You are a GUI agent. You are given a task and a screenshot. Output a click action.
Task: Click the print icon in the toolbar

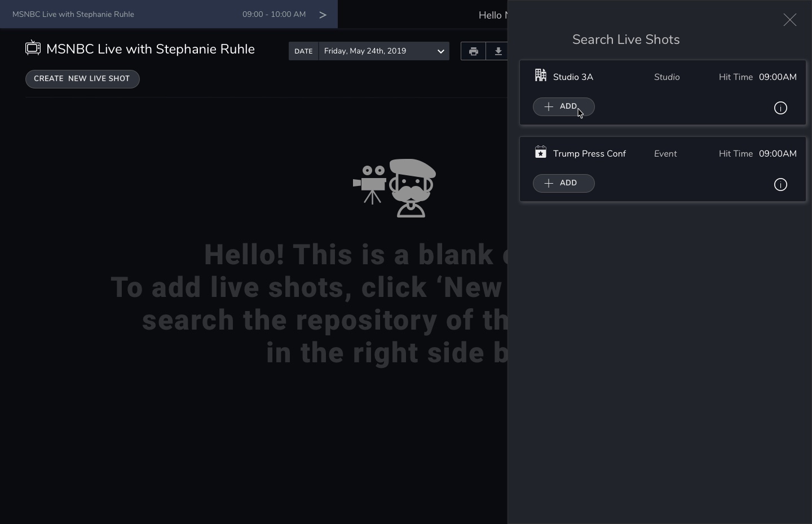[x=473, y=51]
